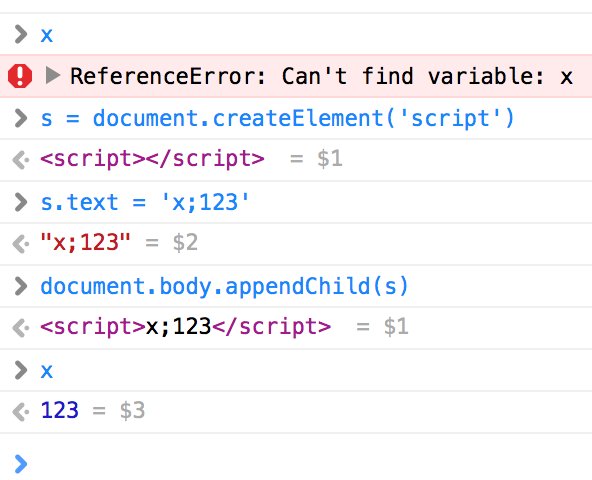Click the $3 saved result reference
This screenshot has width=592, height=480.
(x=132, y=410)
